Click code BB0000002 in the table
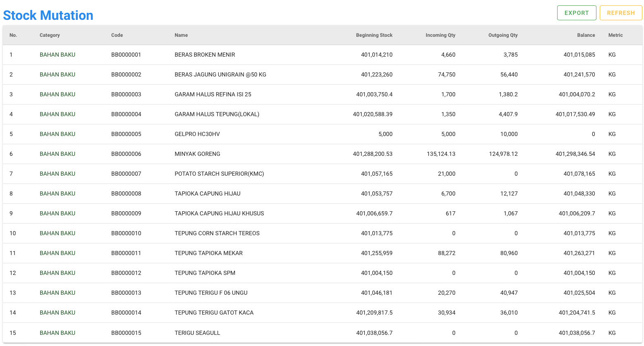 coord(126,74)
